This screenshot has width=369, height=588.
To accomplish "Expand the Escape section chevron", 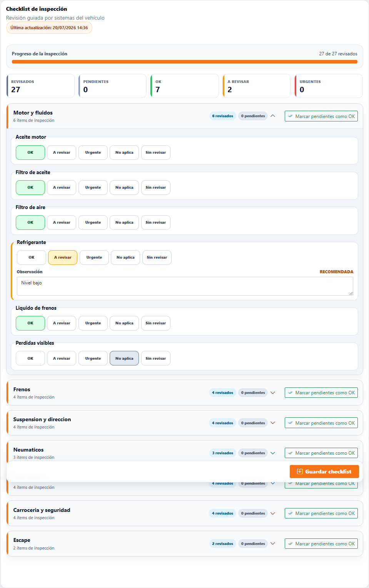I will click(x=273, y=544).
